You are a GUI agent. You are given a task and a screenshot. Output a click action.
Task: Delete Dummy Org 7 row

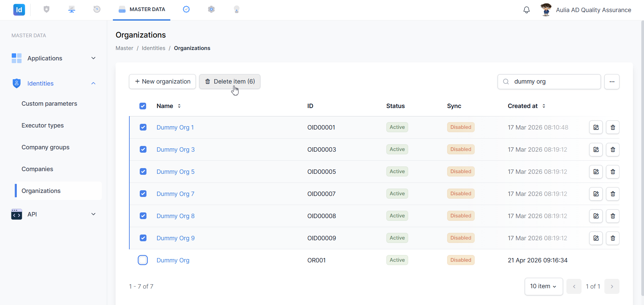pos(613,194)
